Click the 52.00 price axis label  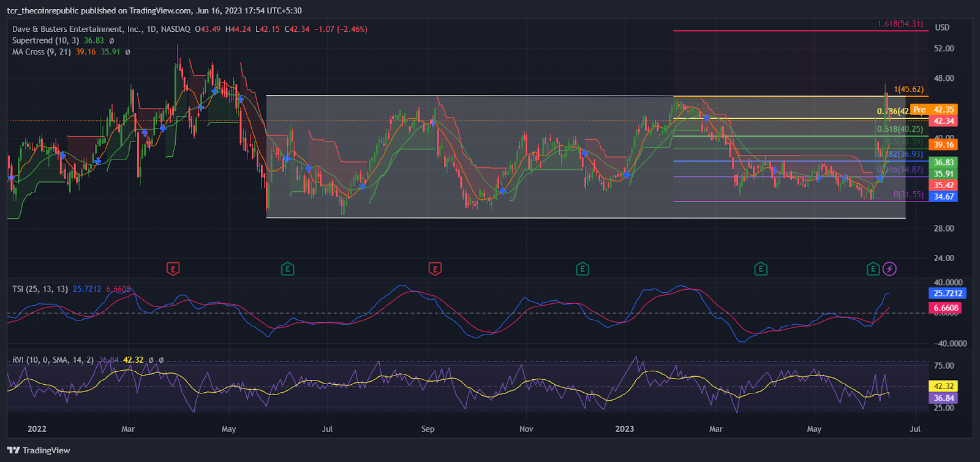tap(944, 48)
